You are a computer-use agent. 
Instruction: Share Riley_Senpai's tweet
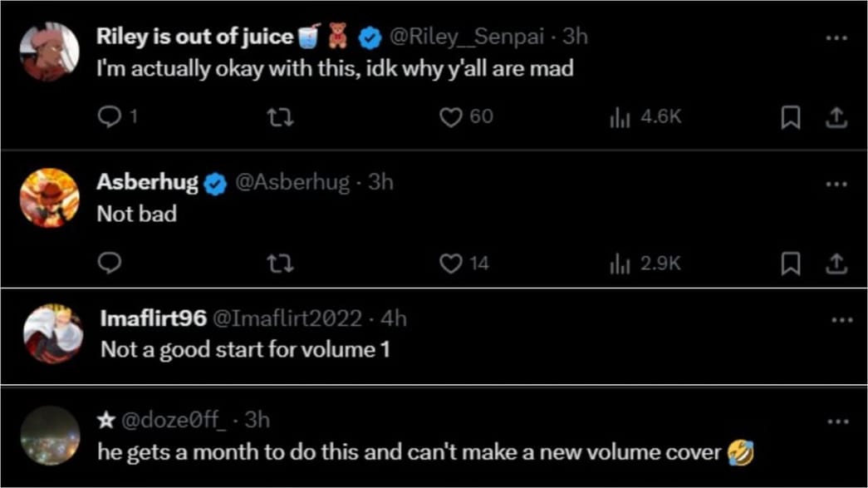[x=836, y=119]
